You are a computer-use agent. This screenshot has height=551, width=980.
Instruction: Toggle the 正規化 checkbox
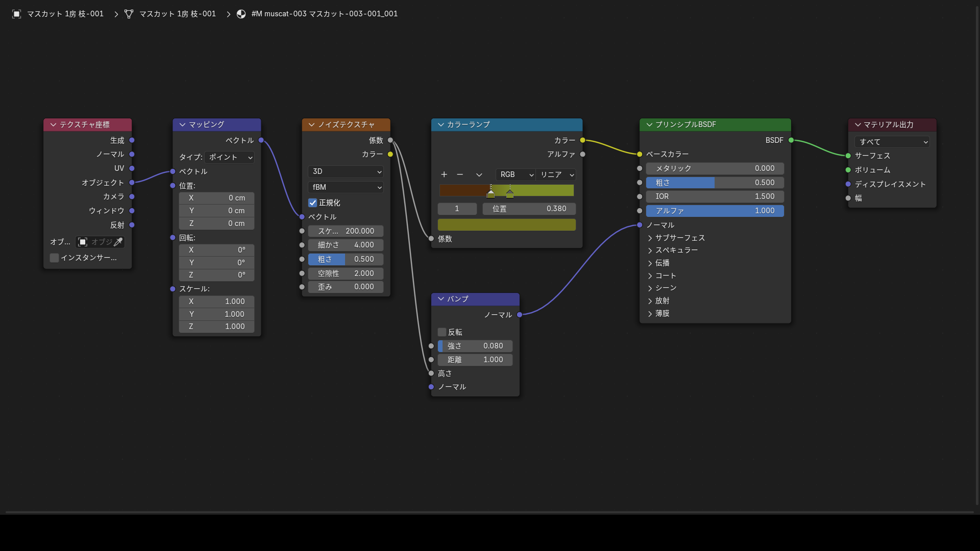(312, 203)
